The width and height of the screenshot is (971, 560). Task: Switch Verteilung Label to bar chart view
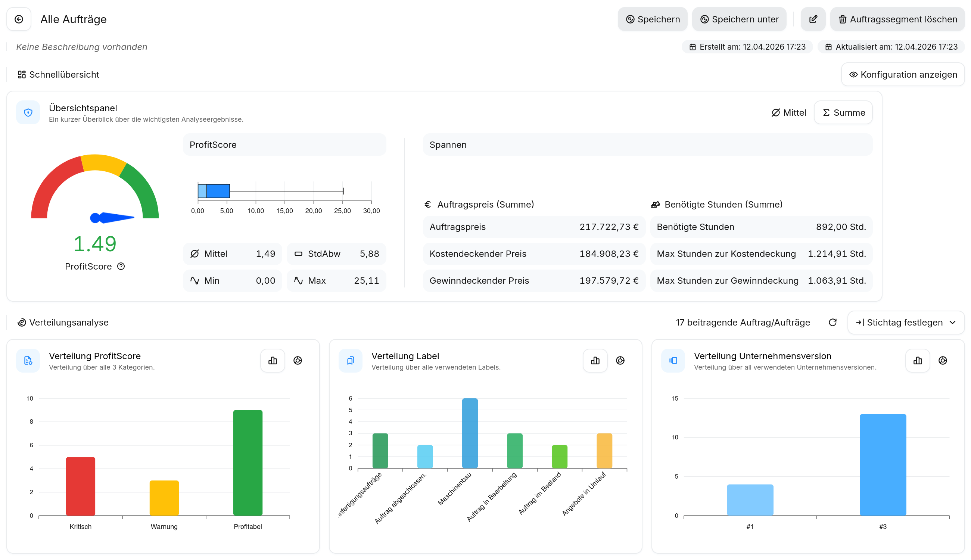point(595,360)
